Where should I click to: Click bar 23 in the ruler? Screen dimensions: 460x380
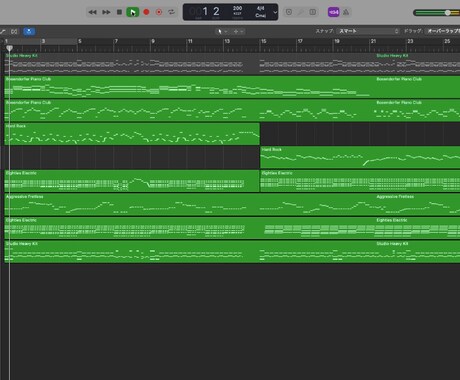pyautogui.click(x=410, y=41)
